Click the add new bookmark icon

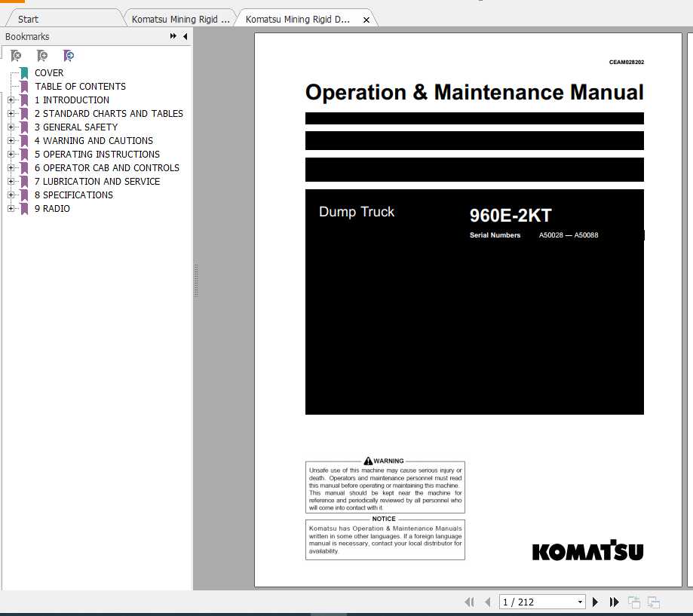[x=42, y=56]
